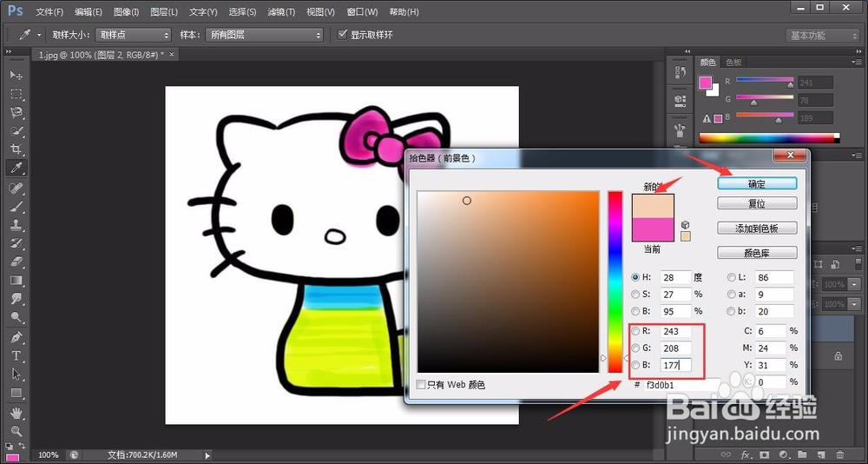Open the eyedropper tool preset picker arrow
This screenshot has width=868, height=464.
pos(39,35)
